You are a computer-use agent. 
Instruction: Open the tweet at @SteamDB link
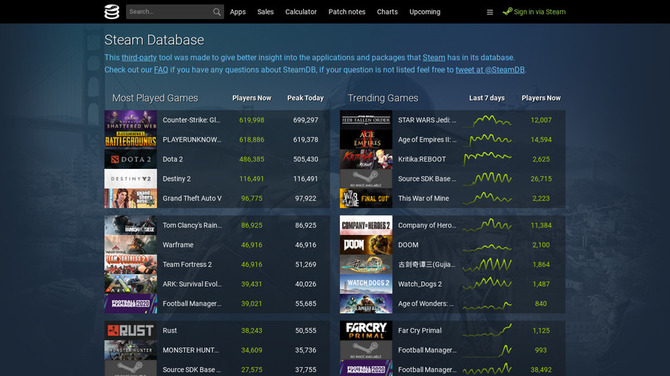pos(490,70)
